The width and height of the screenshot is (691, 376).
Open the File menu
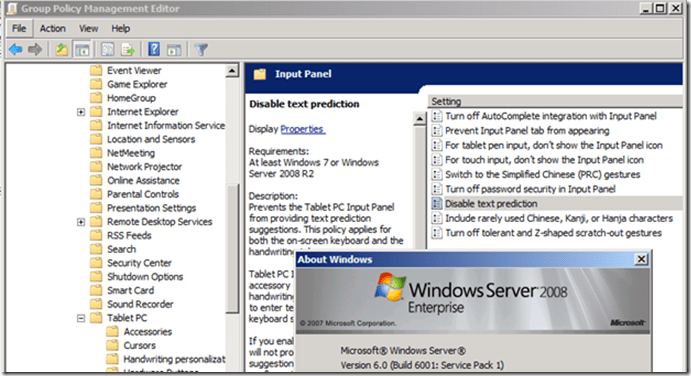click(x=19, y=29)
